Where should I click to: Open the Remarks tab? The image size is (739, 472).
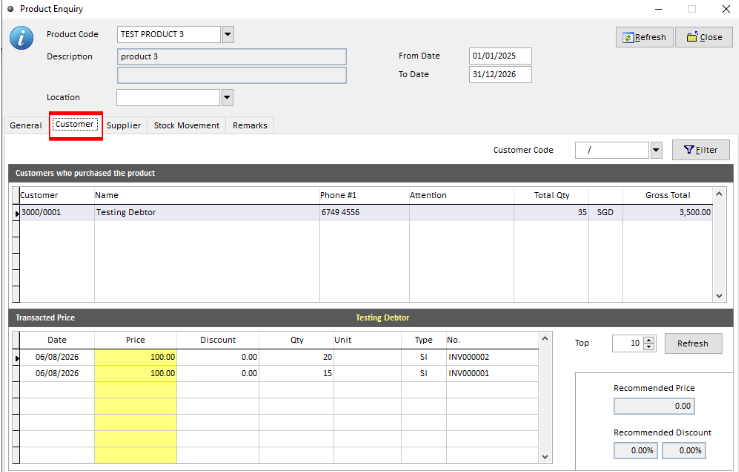point(250,125)
